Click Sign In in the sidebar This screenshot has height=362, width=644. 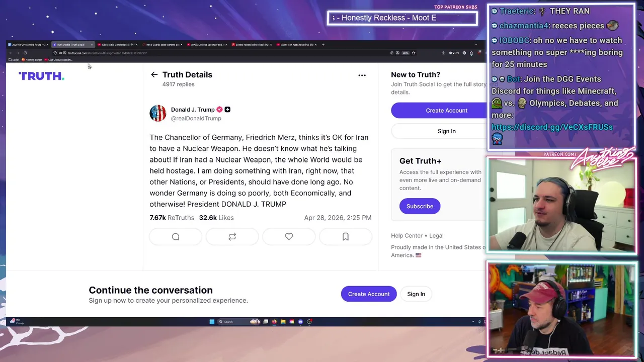tap(439, 131)
